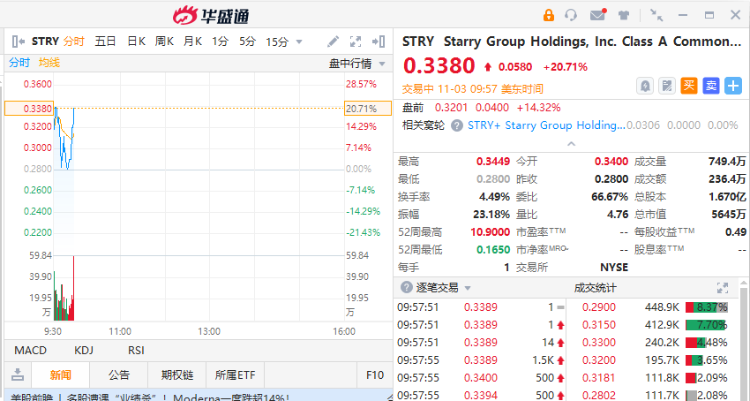
Task: Open the 15分 interval dropdown arrow
Action: click(x=299, y=42)
